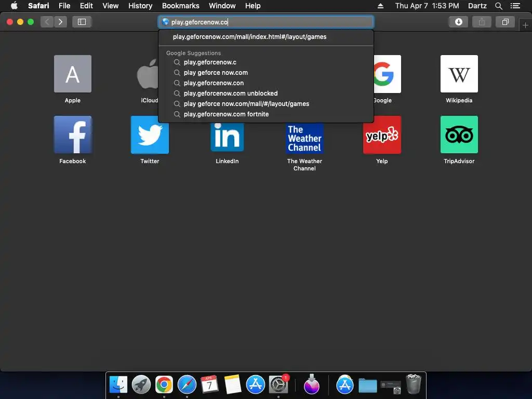Click the globe icon in the address bar

pyautogui.click(x=165, y=22)
